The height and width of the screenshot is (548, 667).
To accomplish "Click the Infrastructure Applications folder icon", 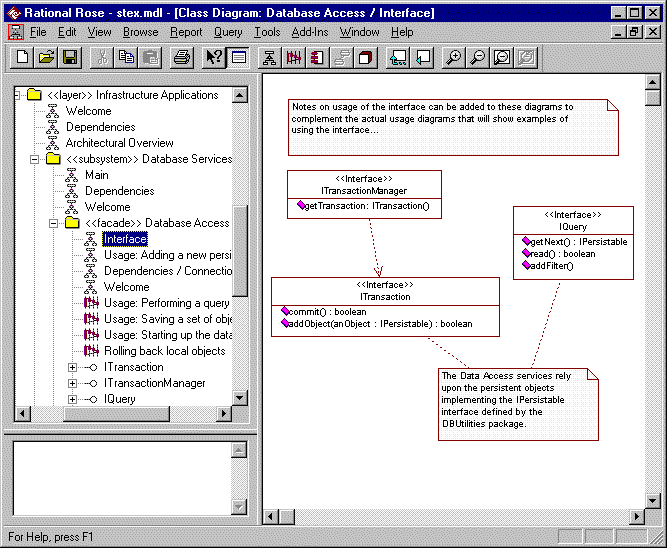I will (34, 94).
